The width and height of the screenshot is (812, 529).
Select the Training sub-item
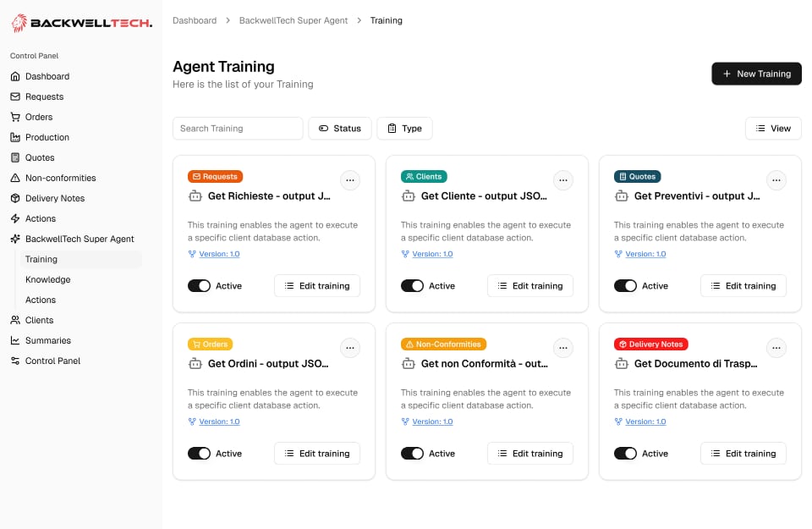coord(81,259)
